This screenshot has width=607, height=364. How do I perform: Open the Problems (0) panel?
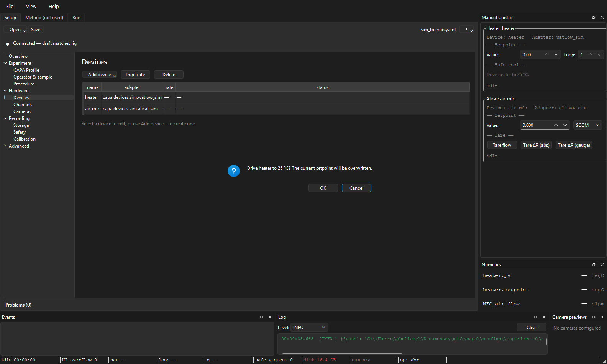click(18, 305)
